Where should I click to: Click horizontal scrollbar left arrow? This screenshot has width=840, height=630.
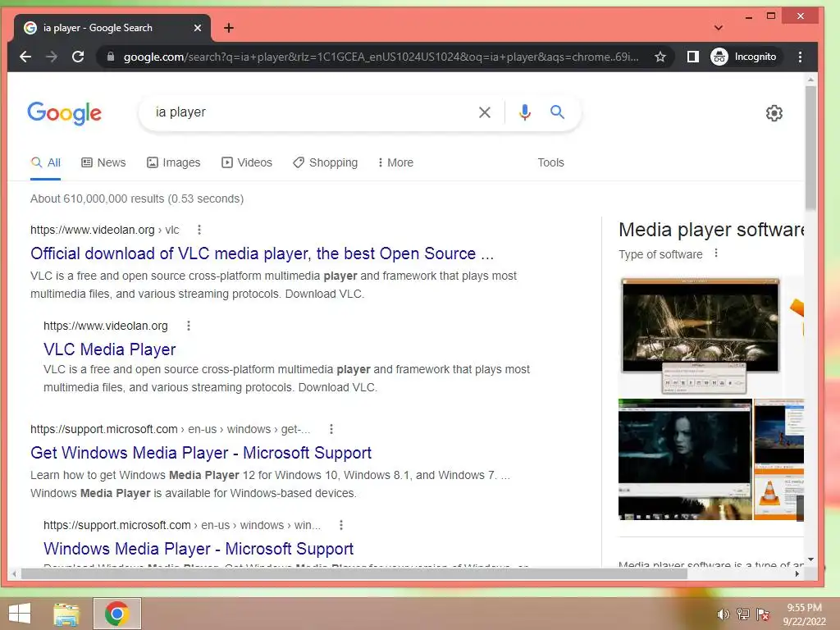point(13,573)
